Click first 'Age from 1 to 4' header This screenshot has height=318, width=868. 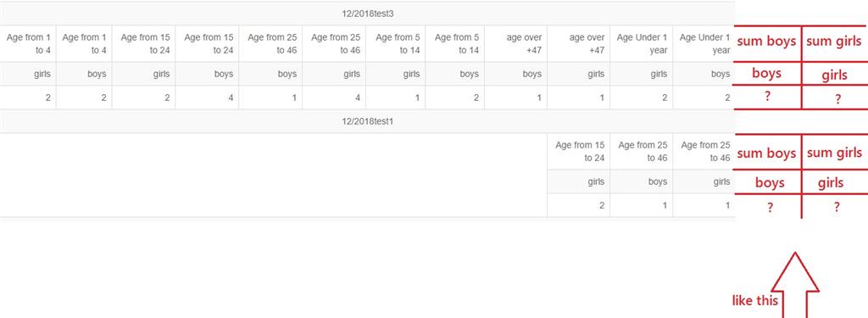click(28, 43)
